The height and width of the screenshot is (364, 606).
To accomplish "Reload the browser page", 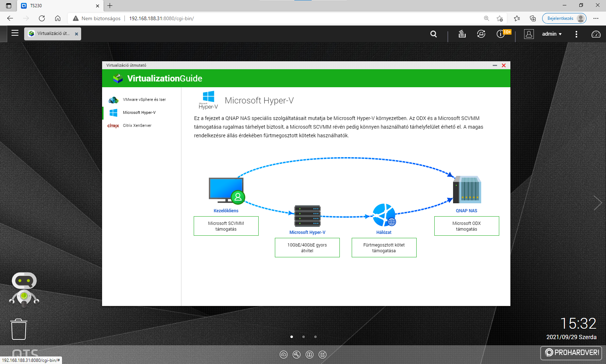I will (x=42, y=18).
